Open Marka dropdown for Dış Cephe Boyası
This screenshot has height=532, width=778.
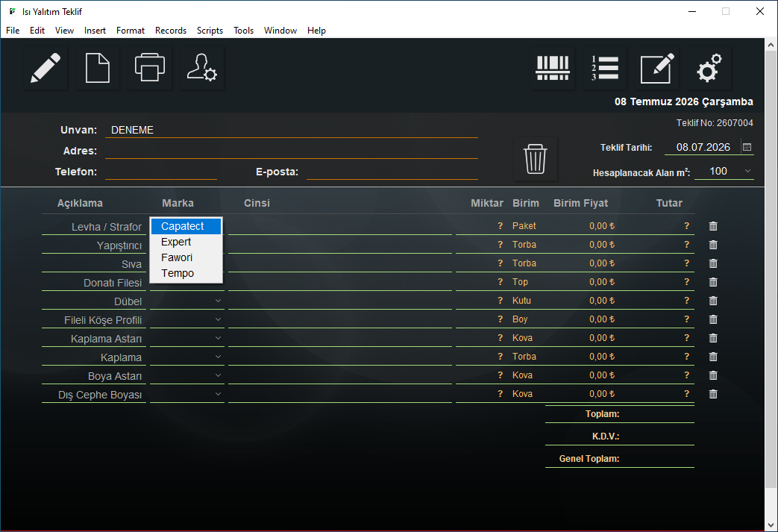pos(218,394)
